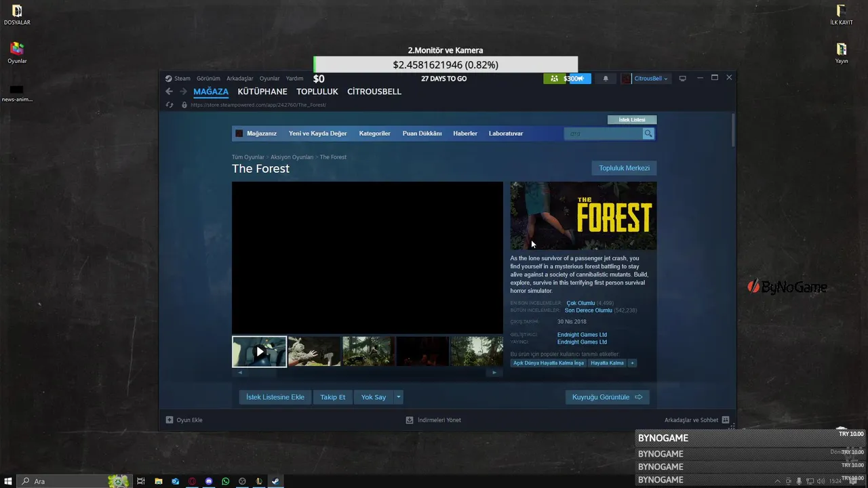868x488 pixels.
Task: Open Haberler in store nav
Action: point(465,134)
